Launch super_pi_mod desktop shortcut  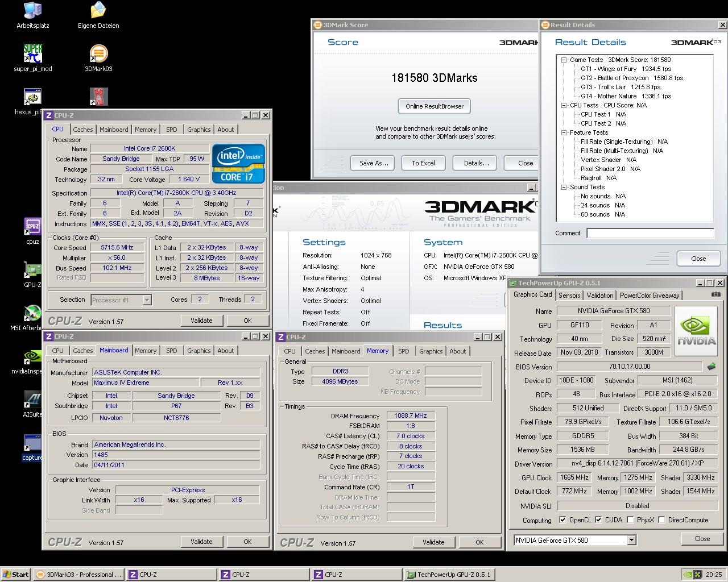coord(32,58)
